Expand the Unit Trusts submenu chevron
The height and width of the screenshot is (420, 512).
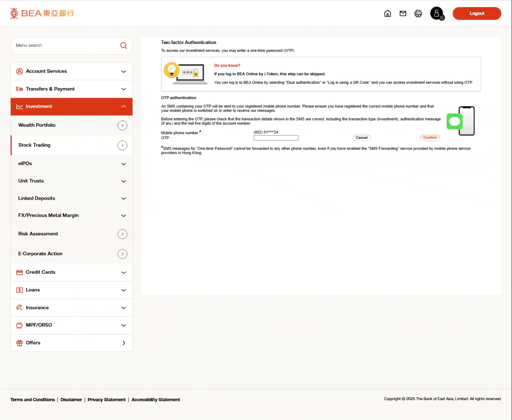(x=124, y=181)
